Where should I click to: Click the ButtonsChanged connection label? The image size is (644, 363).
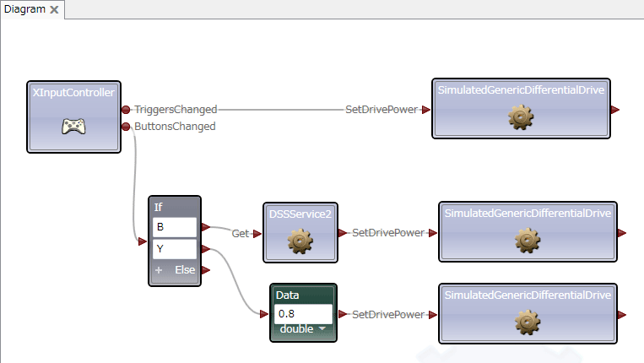(175, 127)
